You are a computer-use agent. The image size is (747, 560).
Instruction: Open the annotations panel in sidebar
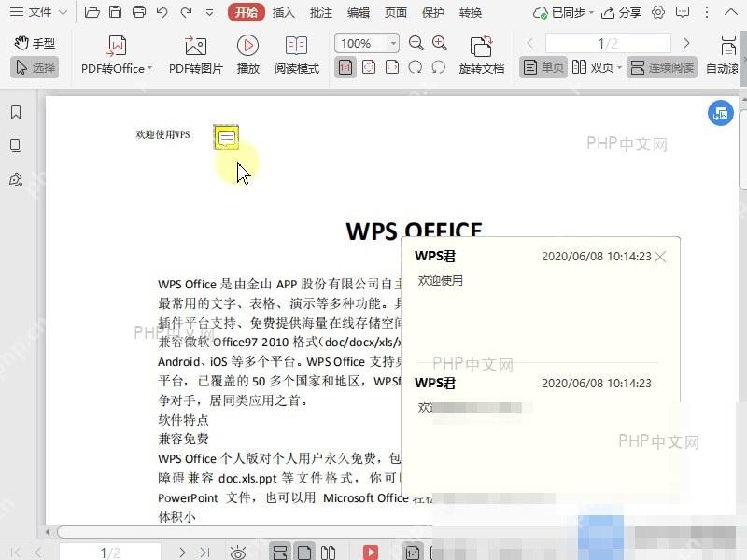[x=16, y=179]
